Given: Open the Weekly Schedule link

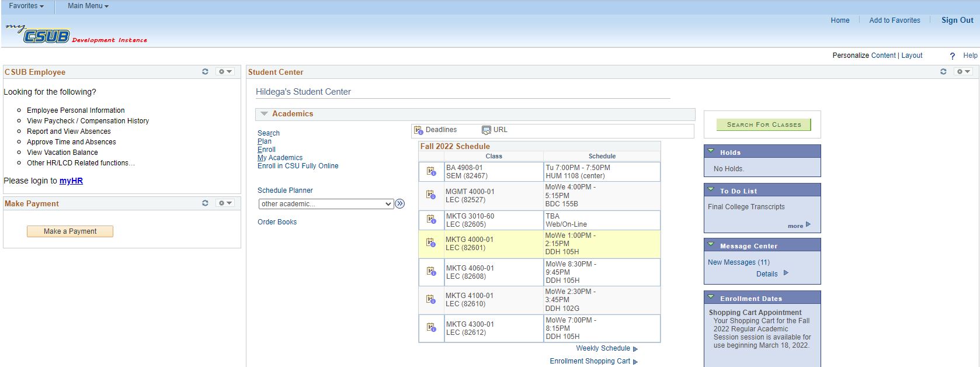Looking at the screenshot, I should point(603,348).
